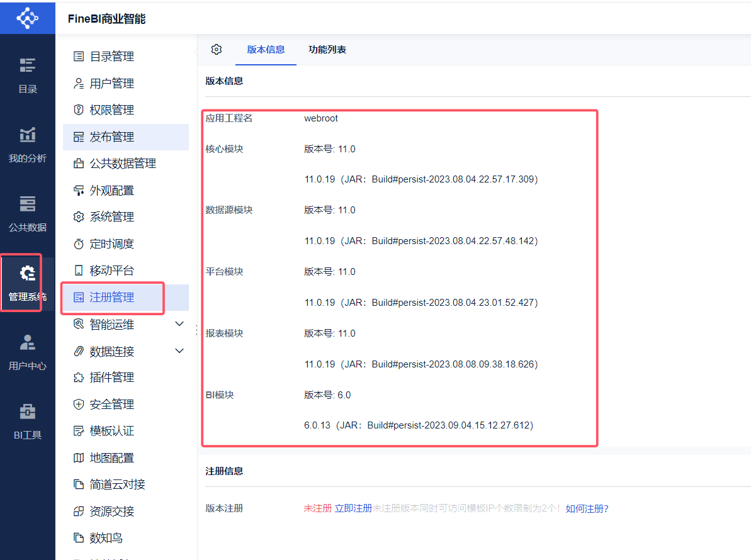Click the 地图配置 map icon

pos(79,458)
